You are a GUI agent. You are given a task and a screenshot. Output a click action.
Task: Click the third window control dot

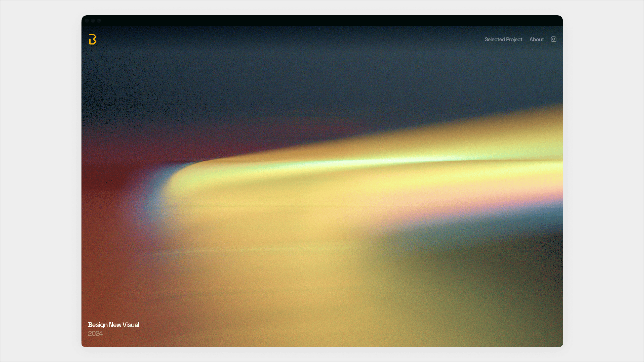point(99,21)
